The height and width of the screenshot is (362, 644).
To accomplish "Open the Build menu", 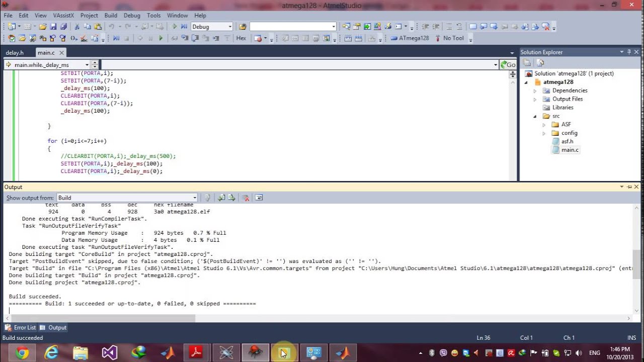I will tap(111, 16).
